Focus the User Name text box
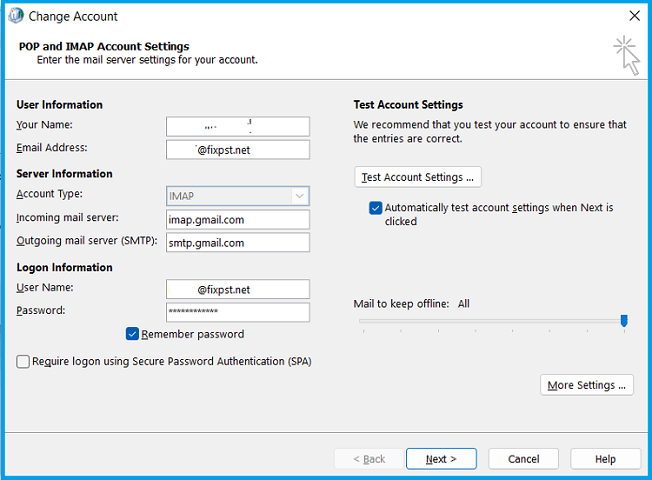Screen dimensions: 652x480 click(x=238, y=290)
